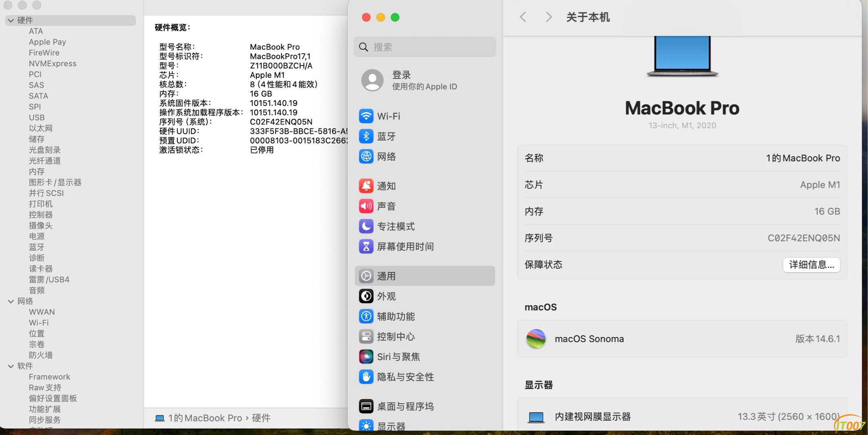Open Control Center (控制中心) icon
The width and height of the screenshot is (868, 435).
click(x=366, y=336)
